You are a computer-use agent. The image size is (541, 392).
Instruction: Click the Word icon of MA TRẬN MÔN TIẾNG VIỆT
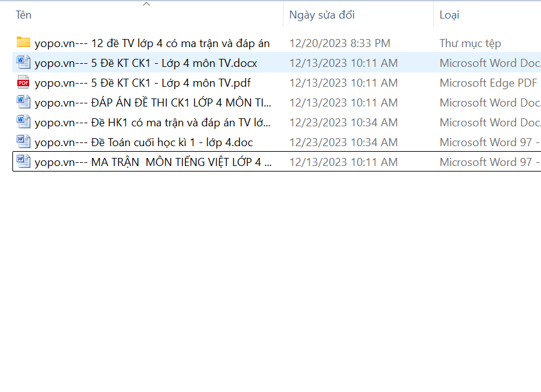coord(24,162)
